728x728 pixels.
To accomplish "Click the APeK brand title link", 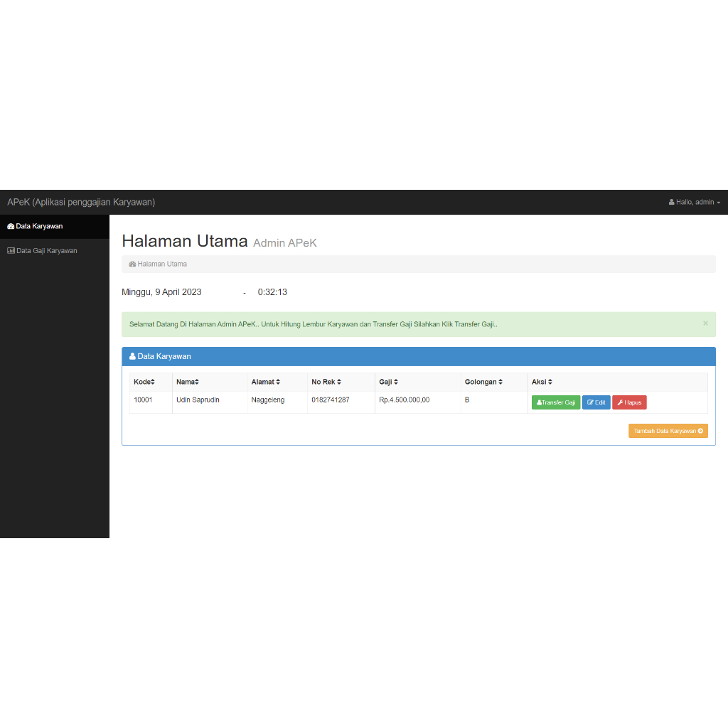I will [x=81, y=202].
